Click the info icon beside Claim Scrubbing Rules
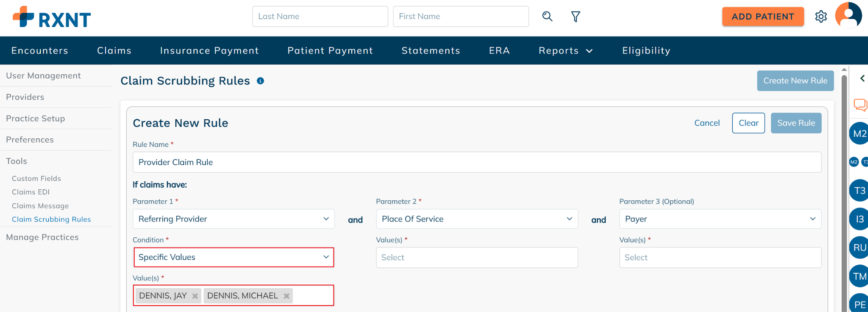 260,81
